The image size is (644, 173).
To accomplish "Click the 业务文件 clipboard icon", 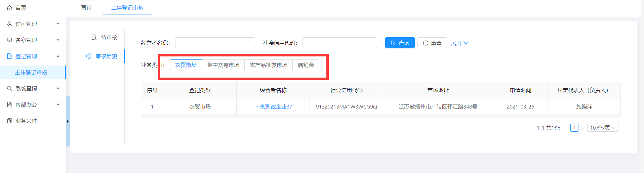I will click(x=9, y=121).
